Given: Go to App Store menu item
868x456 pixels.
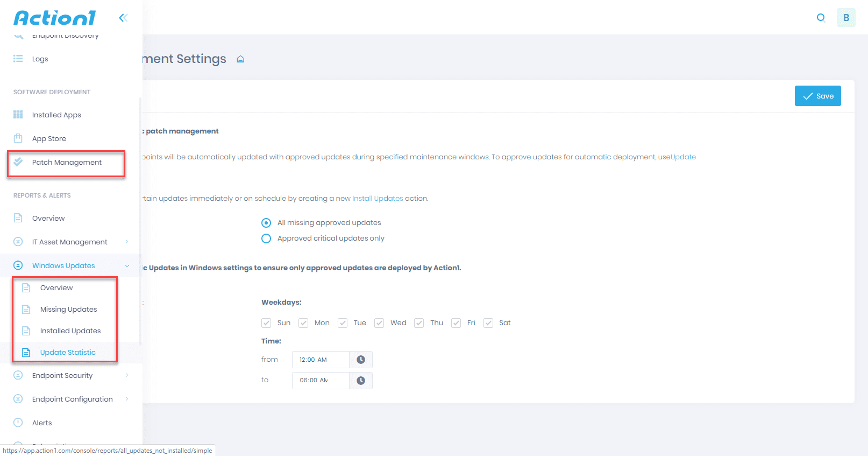Looking at the screenshot, I should (49, 139).
